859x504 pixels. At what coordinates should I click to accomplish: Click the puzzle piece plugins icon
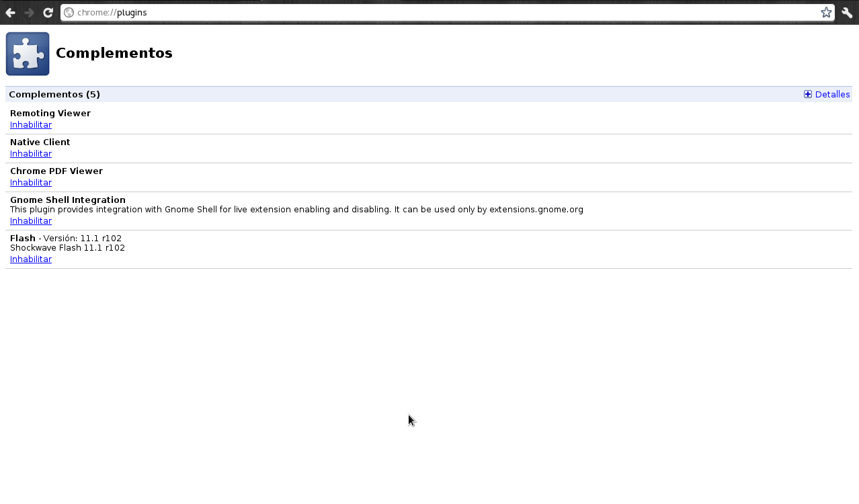point(28,54)
